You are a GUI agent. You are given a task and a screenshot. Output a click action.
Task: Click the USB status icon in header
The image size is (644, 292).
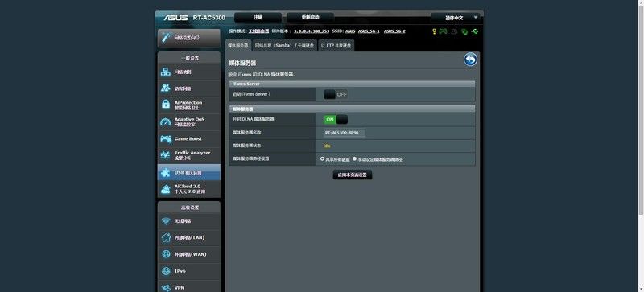(x=475, y=31)
